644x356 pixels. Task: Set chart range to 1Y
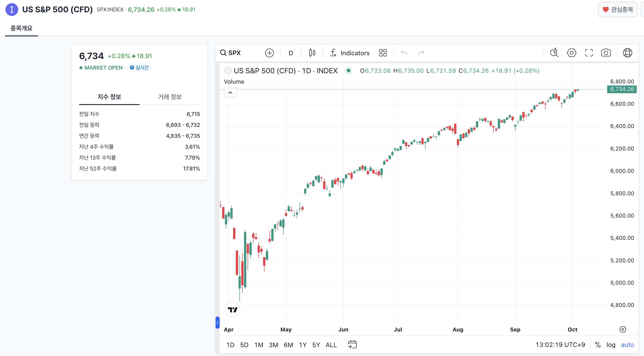click(x=303, y=345)
